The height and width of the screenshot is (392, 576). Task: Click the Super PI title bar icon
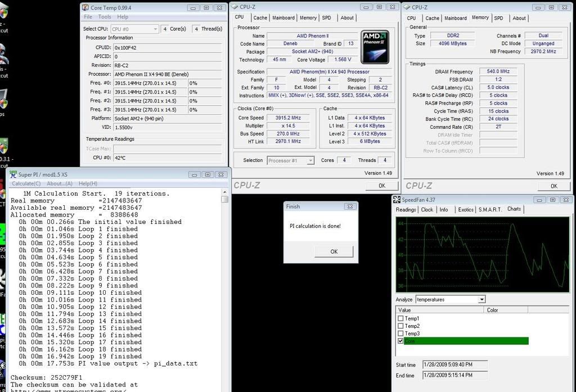point(13,174)
